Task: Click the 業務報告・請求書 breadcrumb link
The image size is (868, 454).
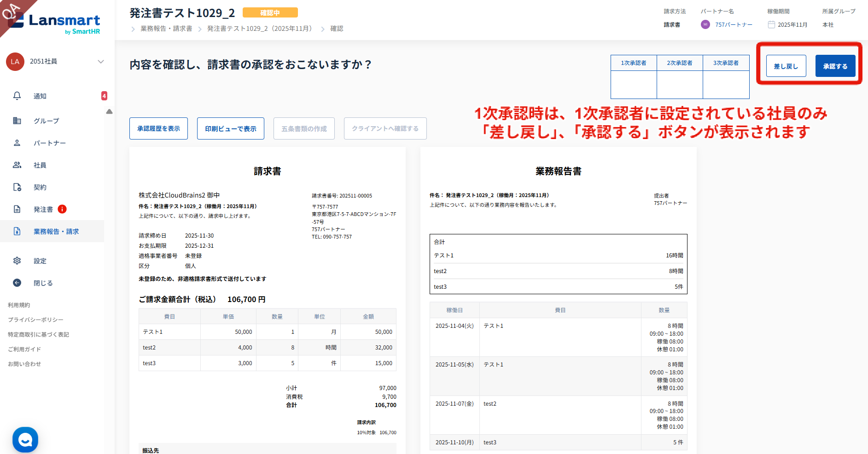Action: [166, 29]
